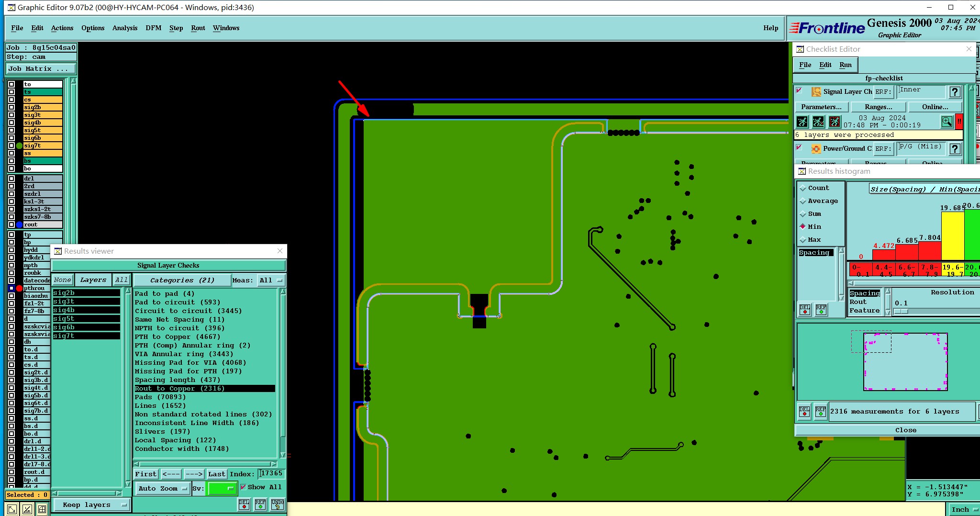Toggle Show All checkbox
This screenshot has width=980, height=516.
pyautogui.click(x=244, y=487)
